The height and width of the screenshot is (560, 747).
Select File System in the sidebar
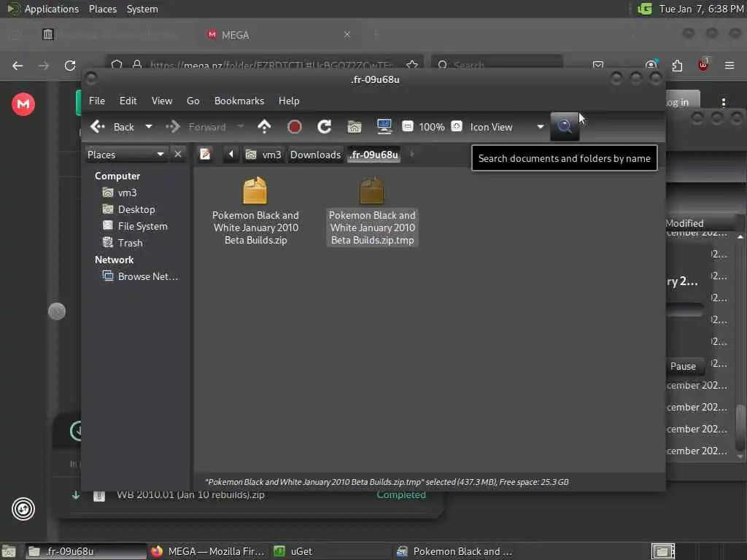tap(135, 226)
